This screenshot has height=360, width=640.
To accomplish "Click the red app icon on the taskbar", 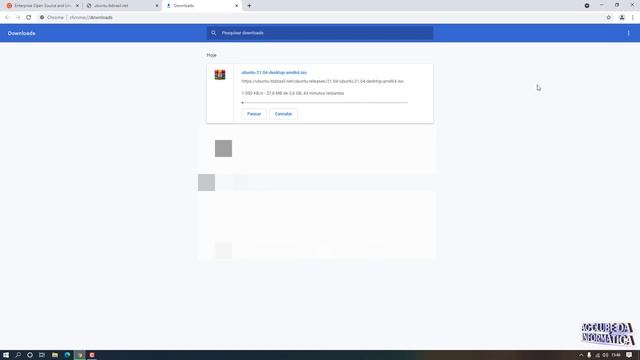I will pyautogui.click(x=92, y=355).
